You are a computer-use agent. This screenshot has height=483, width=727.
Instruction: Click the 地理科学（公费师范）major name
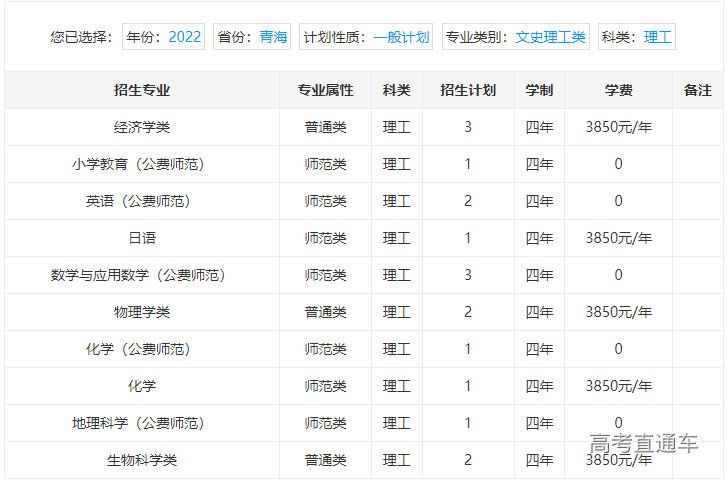(142, 423)
